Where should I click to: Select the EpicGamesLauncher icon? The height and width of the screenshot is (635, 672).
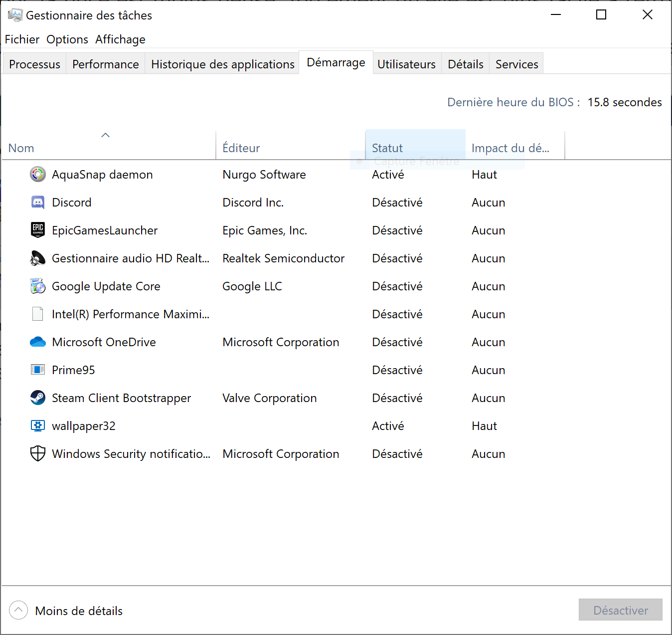(38, 230)
